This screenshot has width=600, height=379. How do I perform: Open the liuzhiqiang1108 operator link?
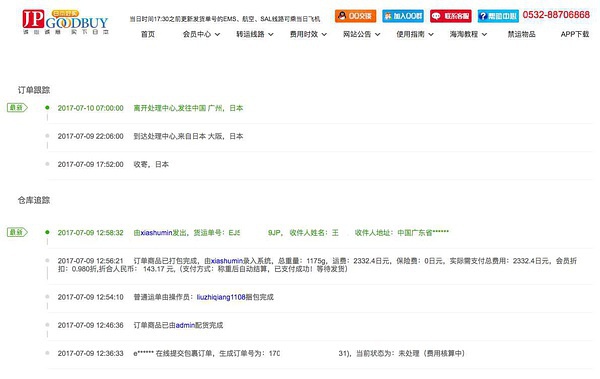point(221,297)
